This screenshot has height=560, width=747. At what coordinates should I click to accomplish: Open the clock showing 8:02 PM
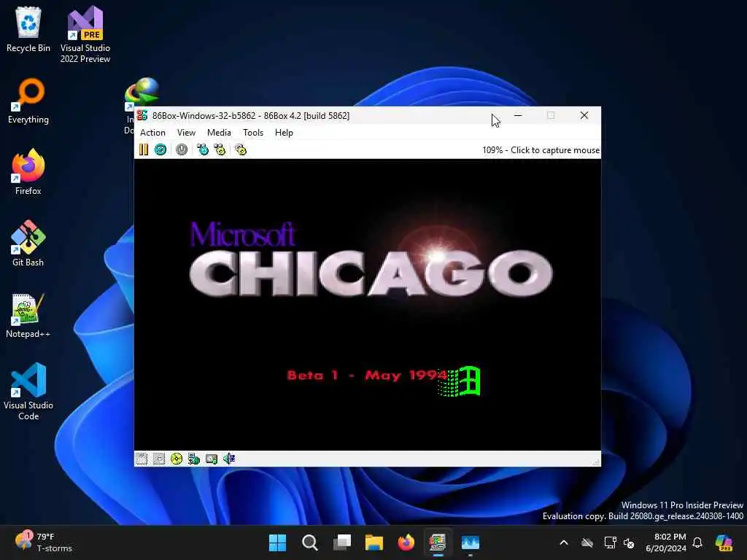point(666,542)
